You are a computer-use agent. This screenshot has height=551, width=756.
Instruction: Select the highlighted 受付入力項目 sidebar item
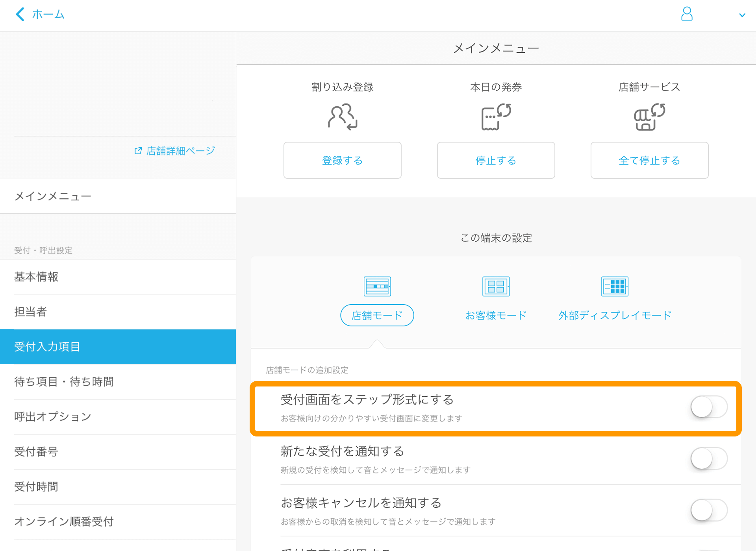coord(47,346)
